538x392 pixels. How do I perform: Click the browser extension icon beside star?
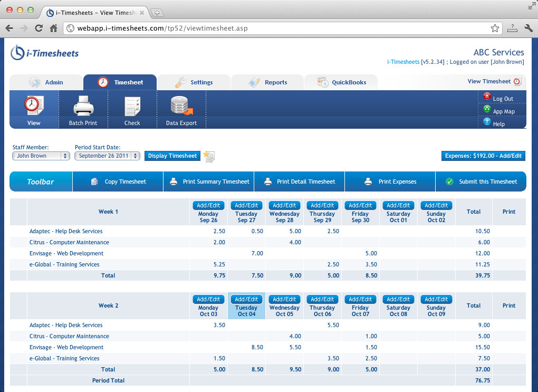pos(512,28)
